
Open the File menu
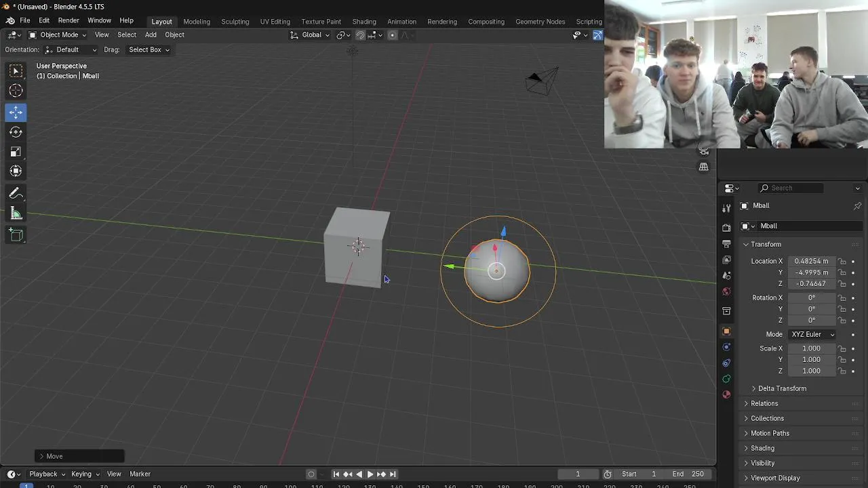tap(24, 21)
